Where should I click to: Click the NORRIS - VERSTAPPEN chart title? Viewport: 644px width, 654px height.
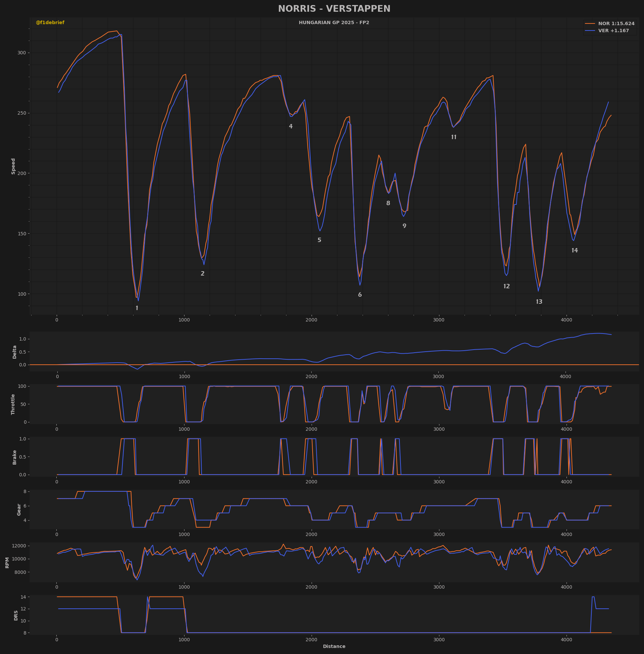pyautogui.click(x=334, y=9)
